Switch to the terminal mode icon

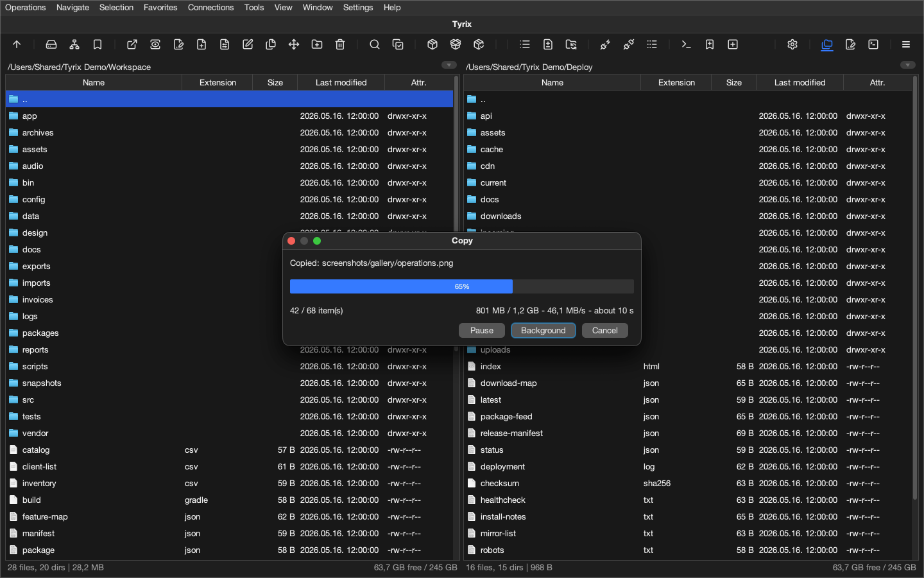pyautogui.click(x=873, y=44)
